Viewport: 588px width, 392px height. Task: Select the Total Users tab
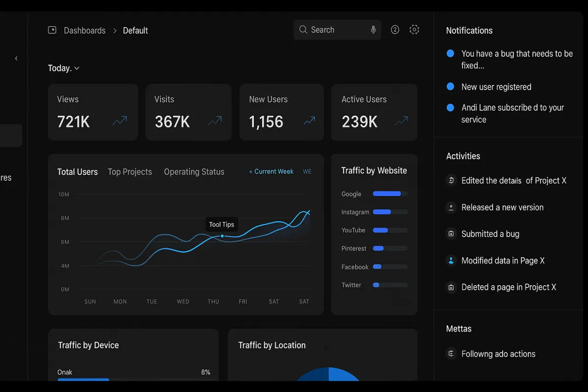[x=77, y=172]
